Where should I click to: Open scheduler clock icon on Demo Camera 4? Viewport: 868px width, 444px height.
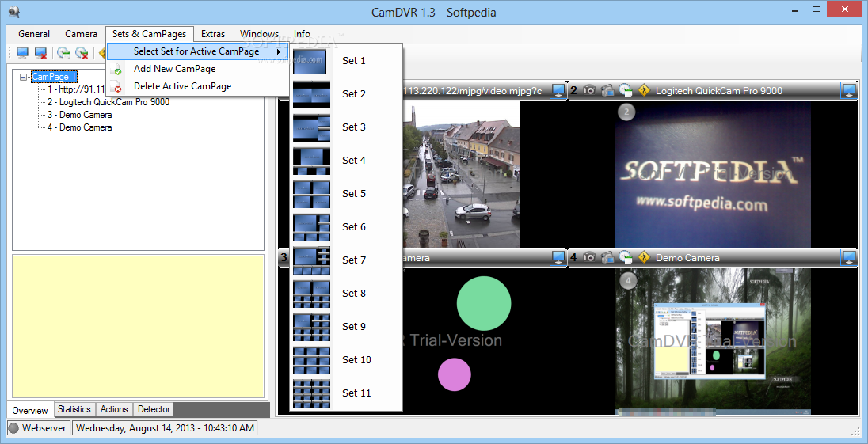coord(626,257)
